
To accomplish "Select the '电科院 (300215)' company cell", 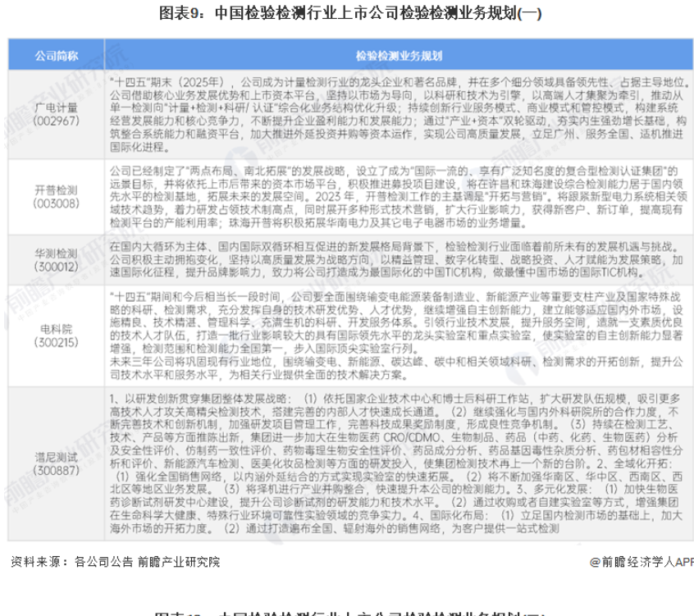I will coord(57,335).
